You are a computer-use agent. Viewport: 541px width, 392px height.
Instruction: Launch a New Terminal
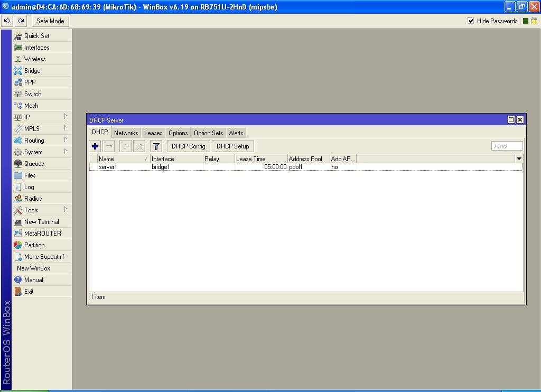42,222
